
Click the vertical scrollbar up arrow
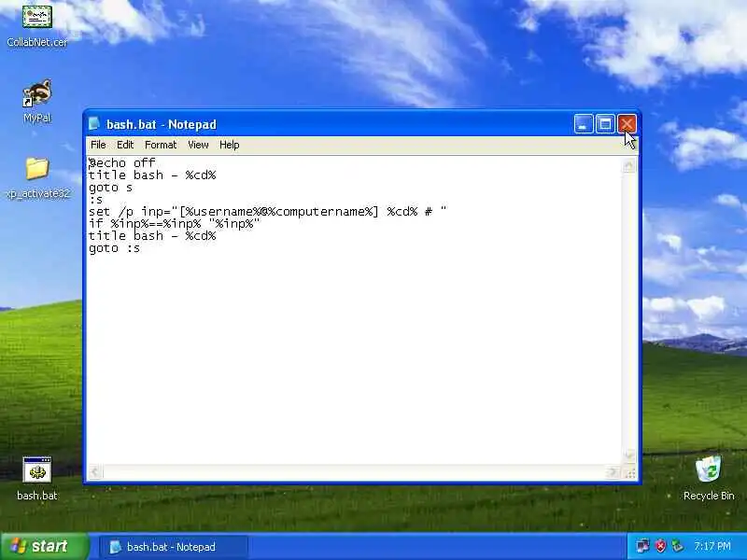point(628,166)
